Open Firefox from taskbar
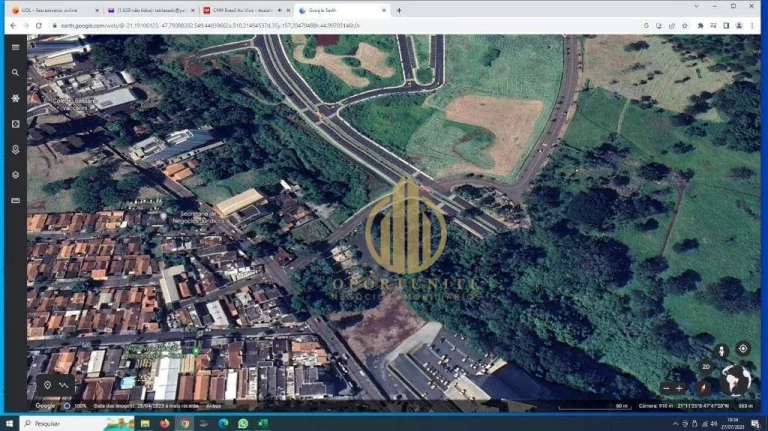The width and height of the screenshot is (768, 431). click(165, 423)
